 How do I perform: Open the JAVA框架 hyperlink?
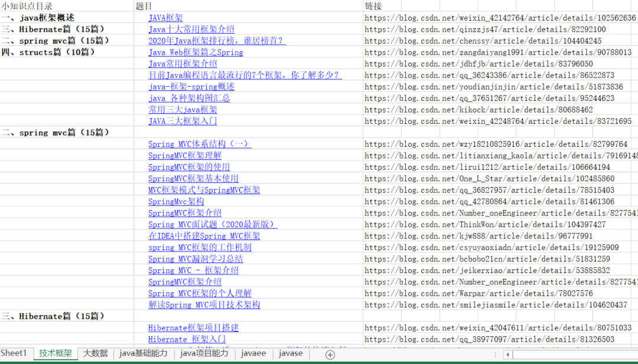pos(165,18)
